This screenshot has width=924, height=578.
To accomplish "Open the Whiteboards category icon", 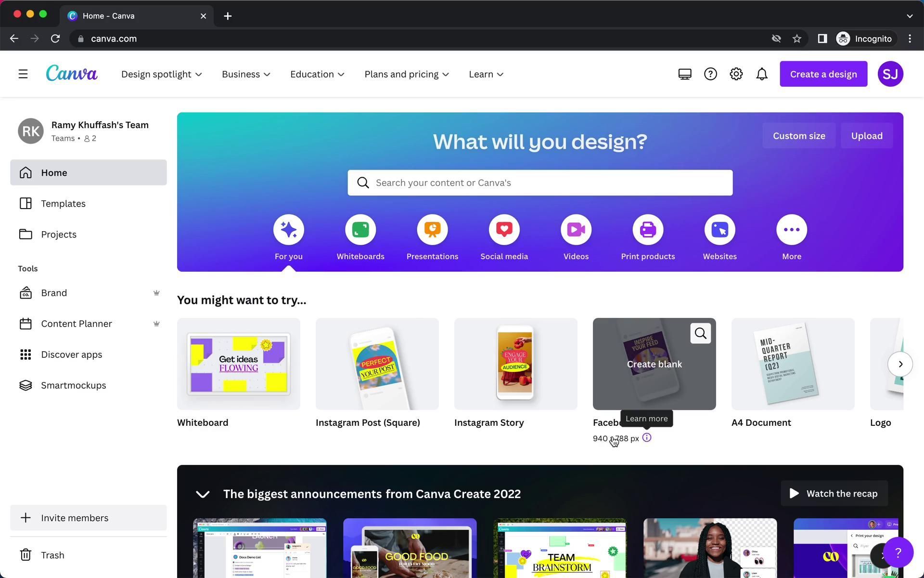I will 360,230.
